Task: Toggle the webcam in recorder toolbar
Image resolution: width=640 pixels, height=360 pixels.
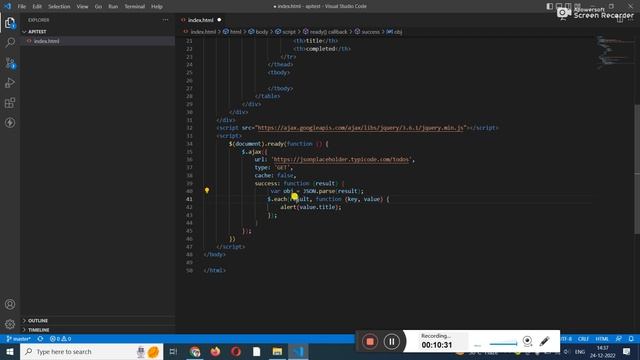Action: coord(527,341)
